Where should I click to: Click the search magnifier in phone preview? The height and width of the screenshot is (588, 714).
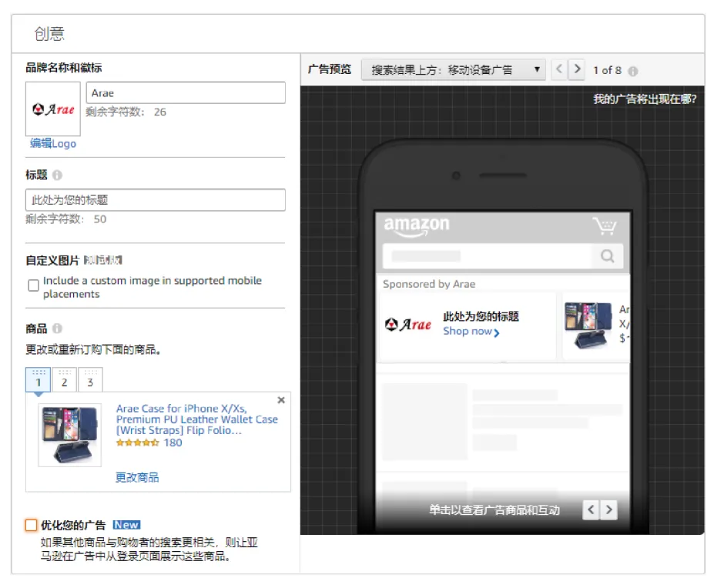point(607,256)
